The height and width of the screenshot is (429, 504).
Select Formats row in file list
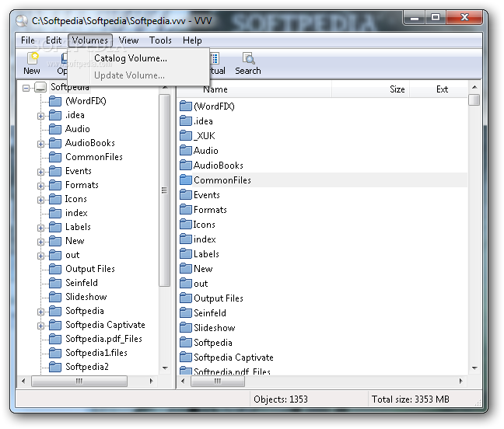point(323,210)
